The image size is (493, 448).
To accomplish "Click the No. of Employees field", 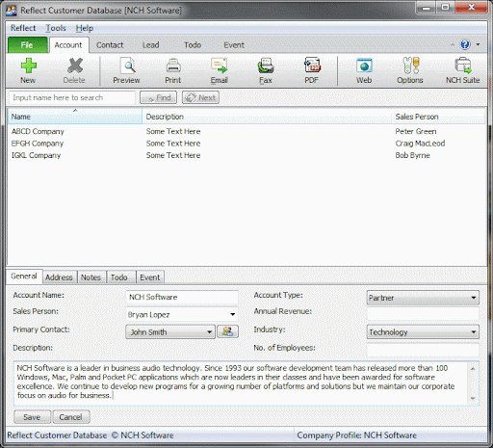I will [x=423, y=350].
